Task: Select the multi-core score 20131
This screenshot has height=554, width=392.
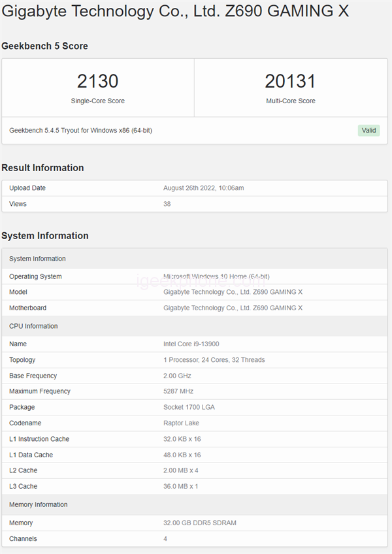Action: point(290,81)
